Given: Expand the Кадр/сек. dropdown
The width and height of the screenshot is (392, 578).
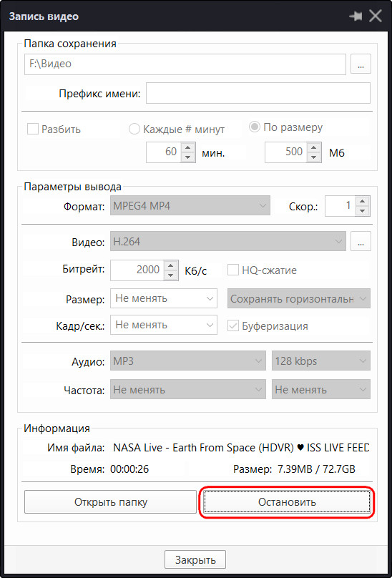Looking at the screenshot, I should click(164, 325).
